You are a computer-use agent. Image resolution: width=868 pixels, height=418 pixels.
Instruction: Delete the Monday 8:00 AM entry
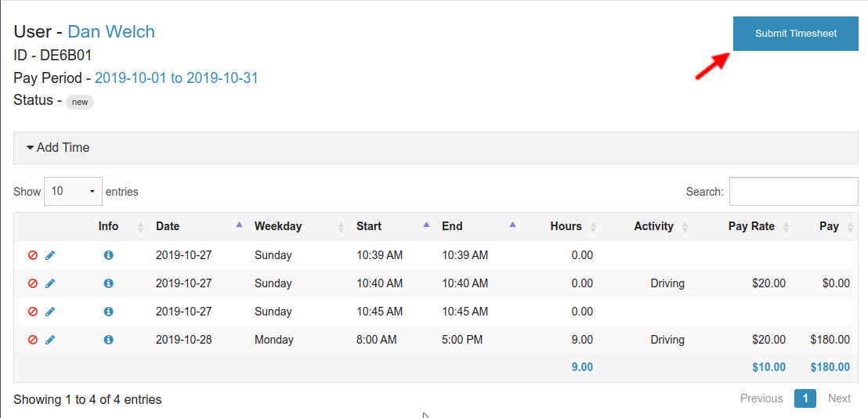pyautogui.click(x=33, y=340)
